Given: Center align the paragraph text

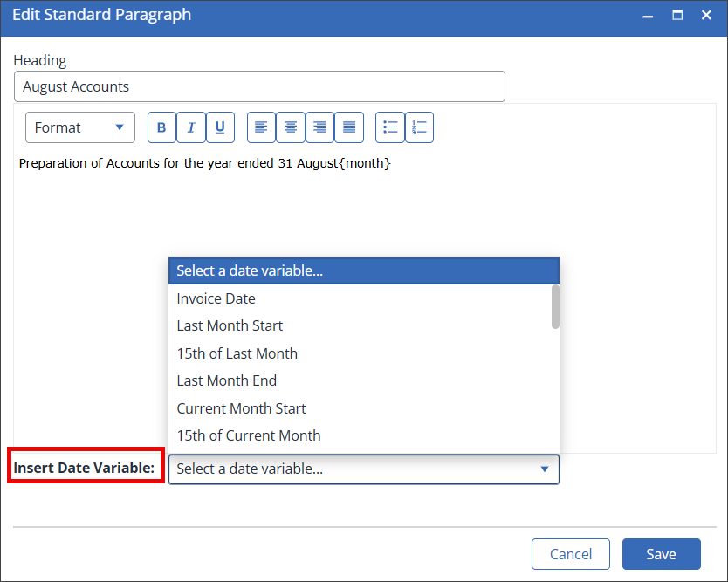Looking at the screenshot, I should (x=291, y=127).
